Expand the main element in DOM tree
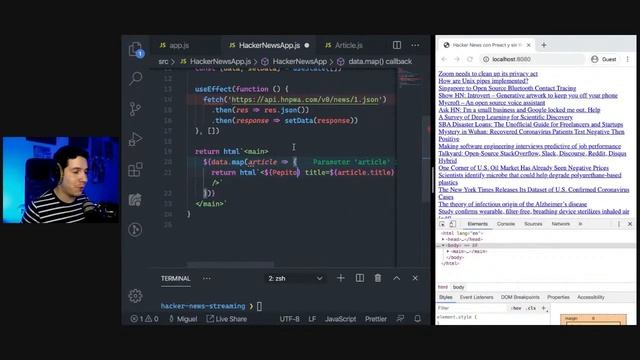 [x=448, y=251]
